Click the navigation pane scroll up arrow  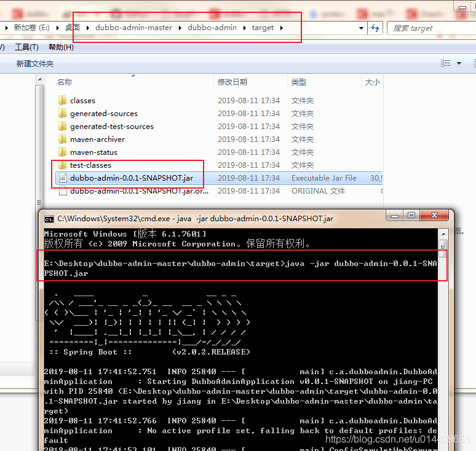coord(40,80)
